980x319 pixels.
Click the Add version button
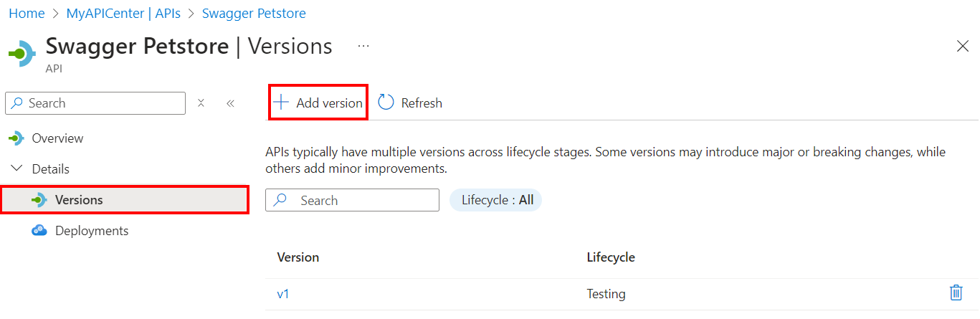tap(318, 103)
